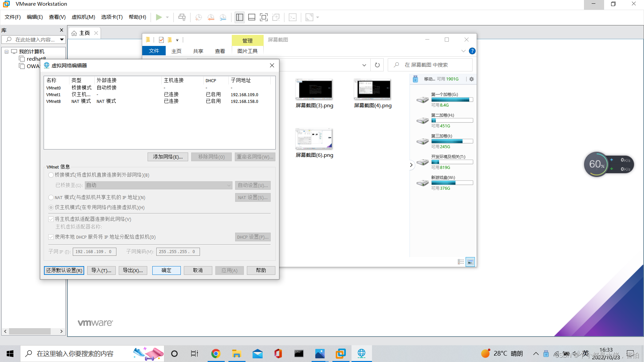
Task: Open the 虚拟机(M) menu
Action: (83, 17)
